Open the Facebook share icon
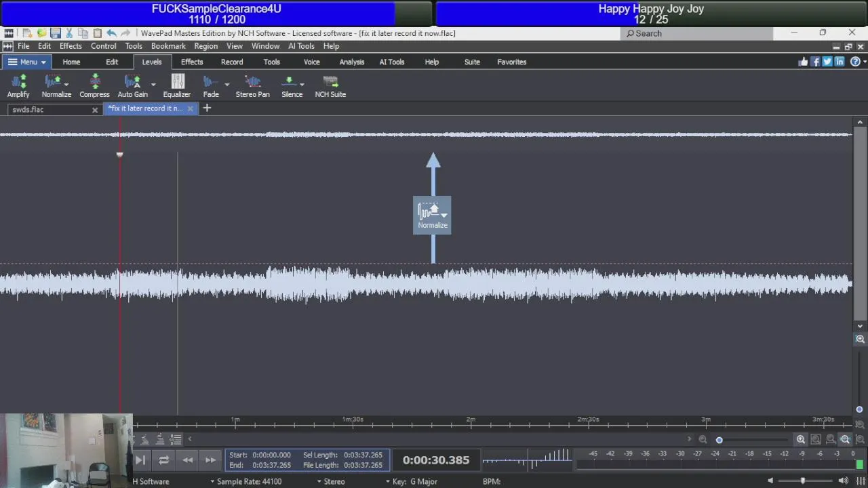 point(816,62)
